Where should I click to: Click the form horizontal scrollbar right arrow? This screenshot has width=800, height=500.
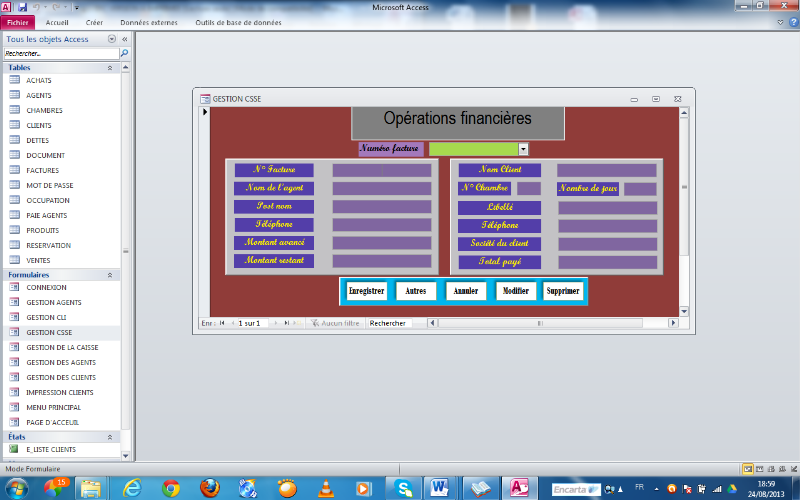pyautogui.click(x=673, y=323)
